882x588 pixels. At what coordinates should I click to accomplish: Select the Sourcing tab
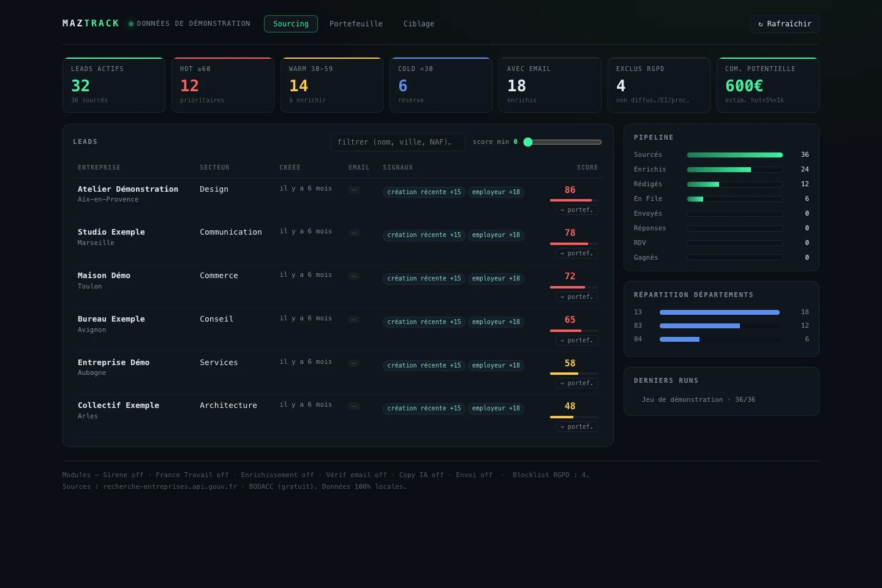pyautogui.click(x=291, y=24)
